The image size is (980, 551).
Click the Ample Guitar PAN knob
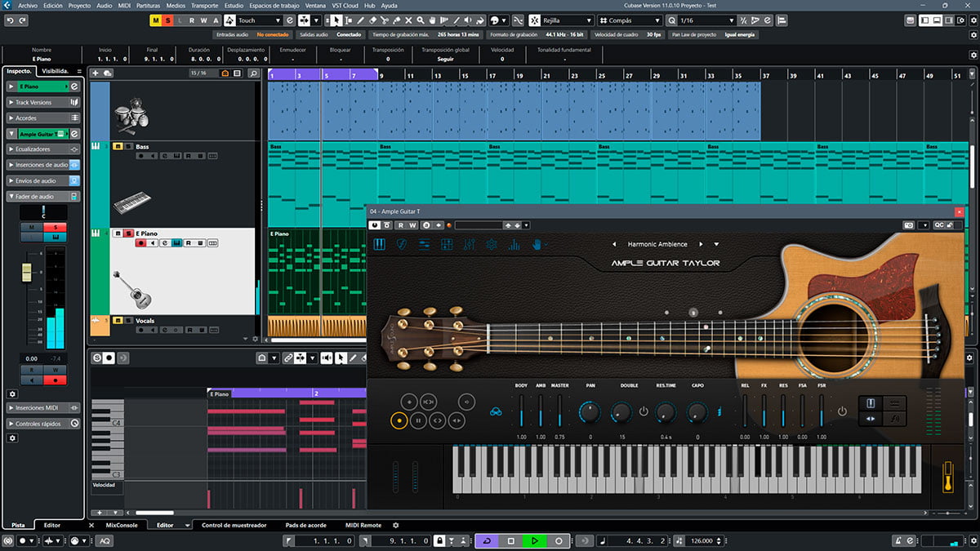point(589,411)
